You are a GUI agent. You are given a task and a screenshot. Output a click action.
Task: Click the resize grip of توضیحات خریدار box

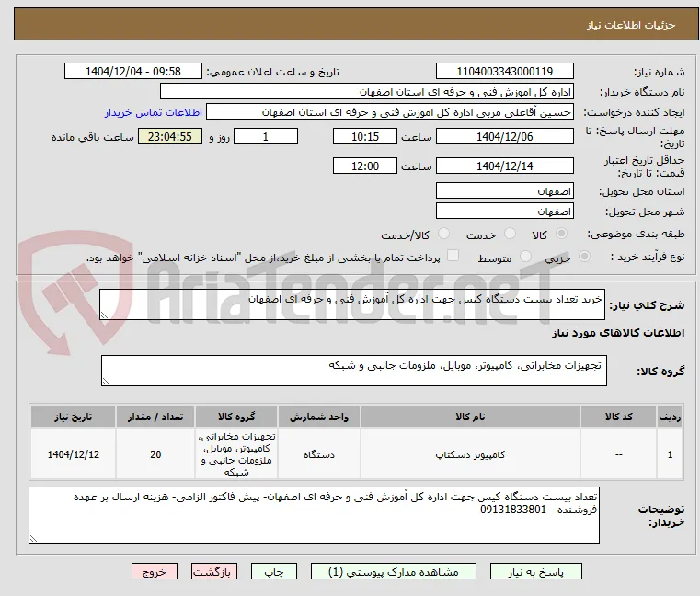tap(33, 539)
